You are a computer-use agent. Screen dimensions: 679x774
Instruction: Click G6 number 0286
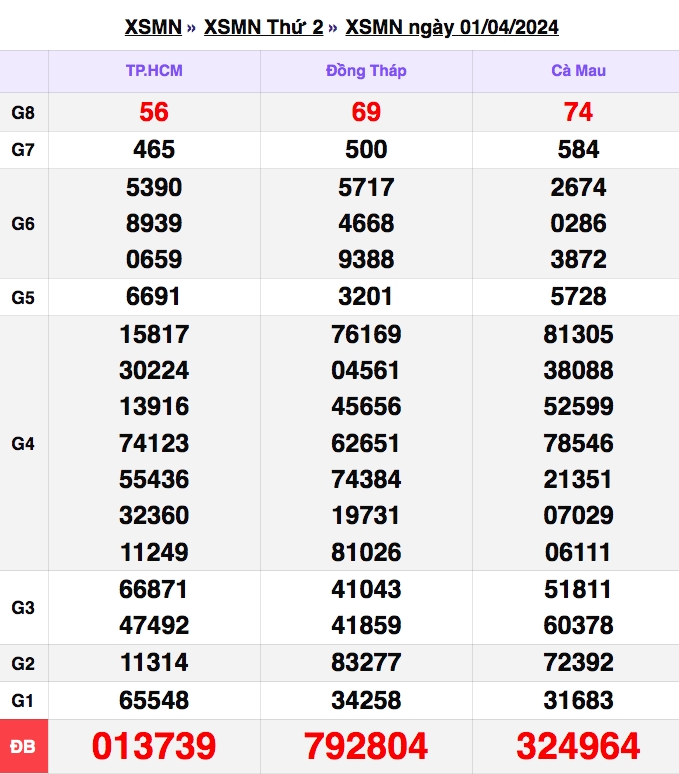(x=578, y=224)
